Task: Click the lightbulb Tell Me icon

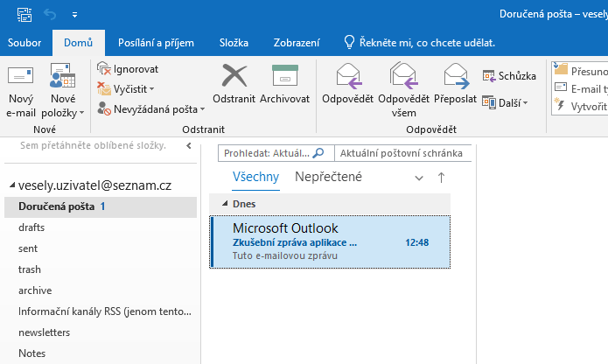Action: tap(349, 42)
